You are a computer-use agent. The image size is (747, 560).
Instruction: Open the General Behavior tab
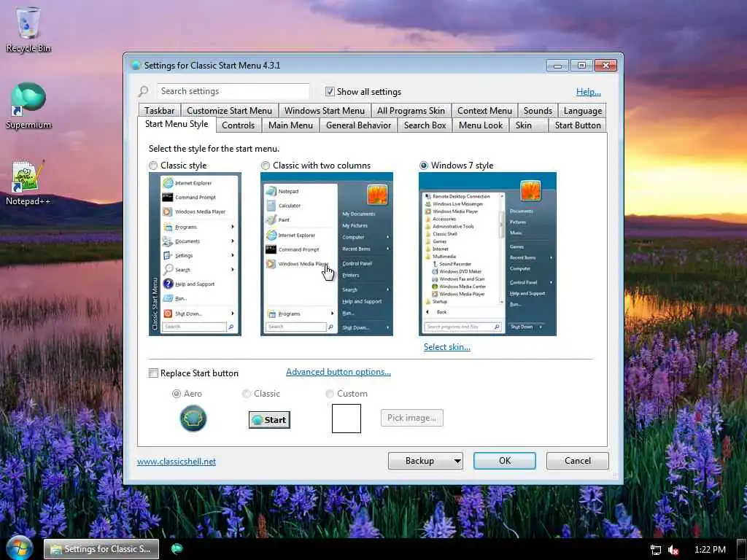[358, 125]
